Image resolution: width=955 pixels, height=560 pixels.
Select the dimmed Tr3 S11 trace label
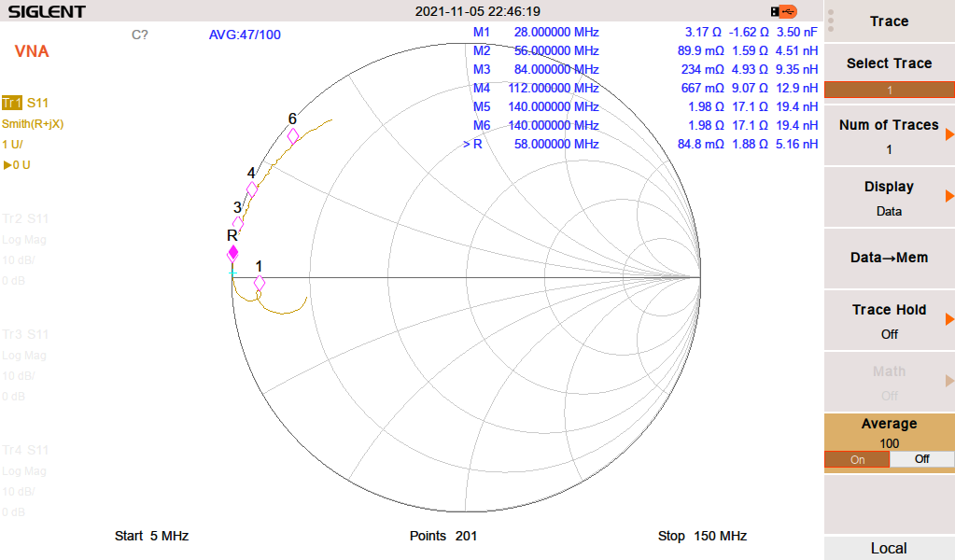coord(25,334)
